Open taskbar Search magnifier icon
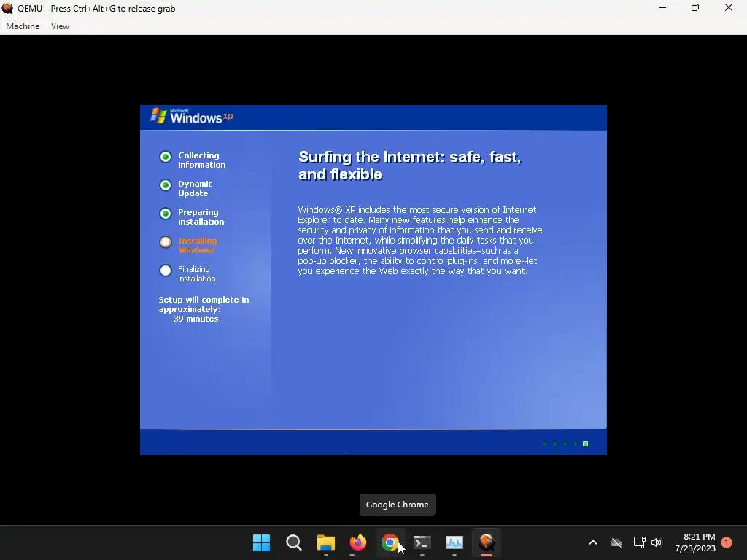Viewport: 747px width, 560px height. coord(293,542)
